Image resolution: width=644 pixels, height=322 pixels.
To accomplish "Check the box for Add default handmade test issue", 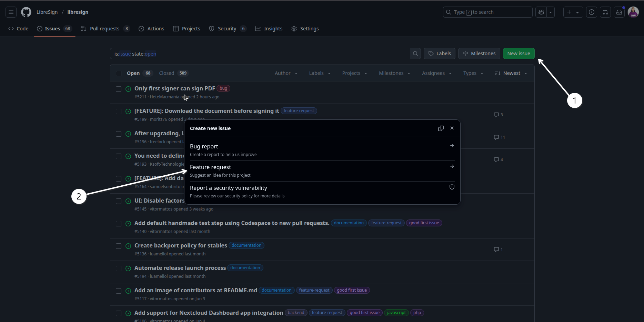I will tap(119, 224).
